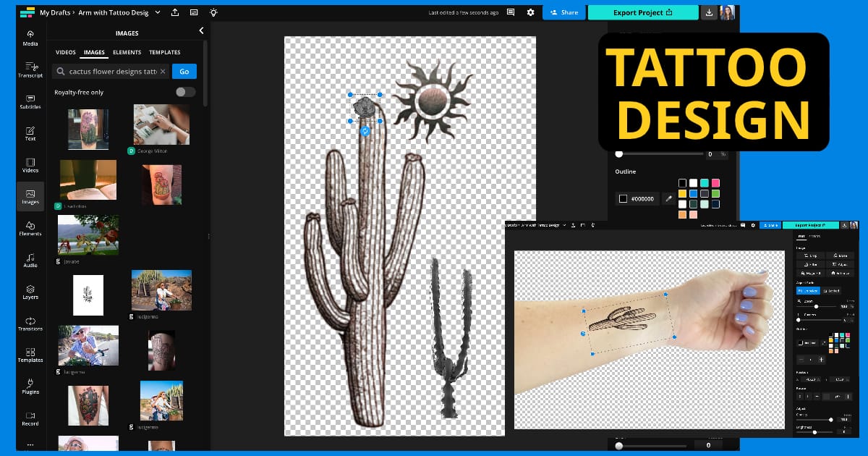Open the Audio panel
Image resolution: width=868 pixels, height=456 pixels.
pyautogui.click(x=30, y=258)
